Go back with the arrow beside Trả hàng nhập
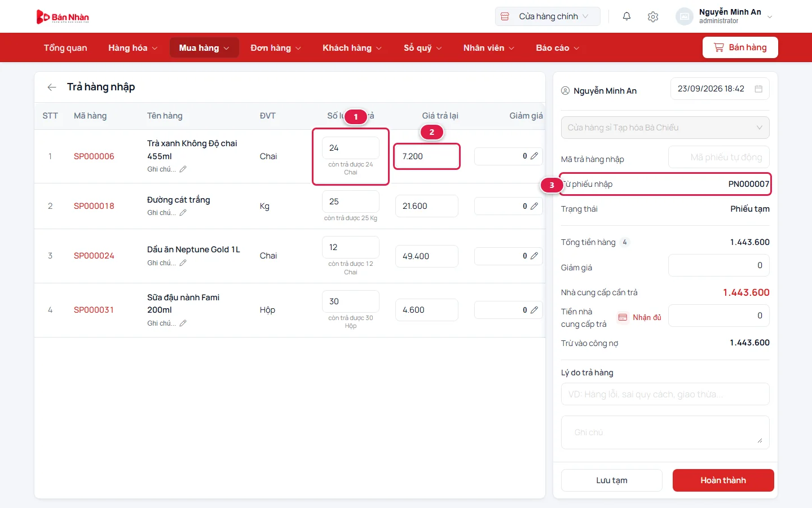The height and width of the screenshot is (508, 812). [52, 87]
